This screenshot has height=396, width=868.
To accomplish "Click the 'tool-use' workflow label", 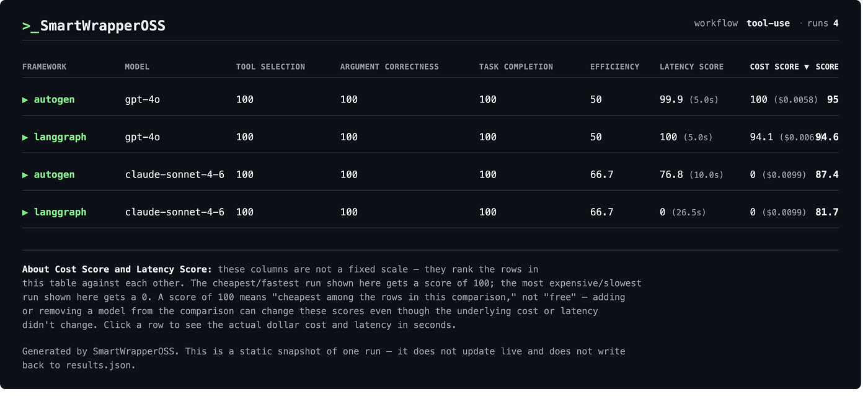I will [768, 24].
